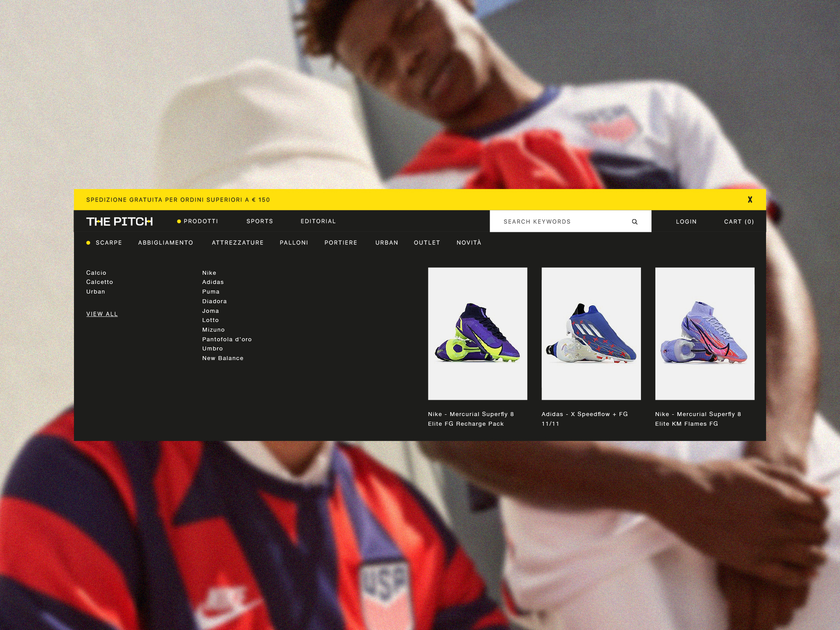Click the free shipping announcement text

[178, 200]
